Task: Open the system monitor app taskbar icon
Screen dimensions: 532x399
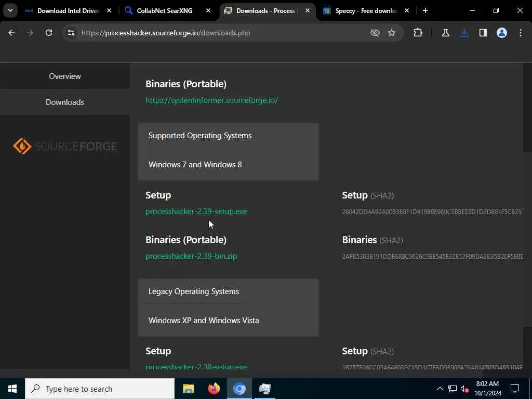Action: (264, 389)
